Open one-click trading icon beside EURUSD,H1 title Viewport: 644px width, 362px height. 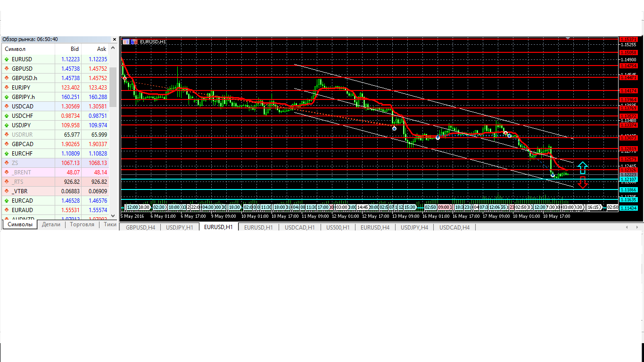click(x=134, y=41)
